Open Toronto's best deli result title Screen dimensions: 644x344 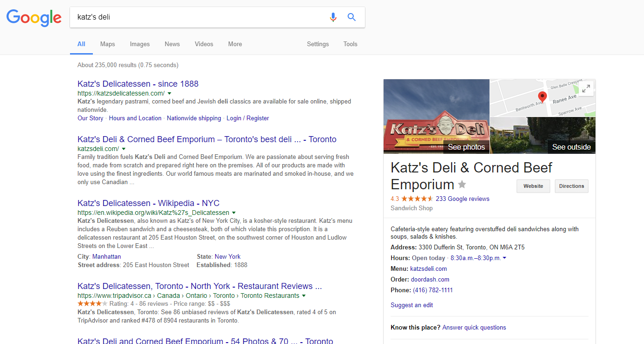(x=207, y=139)
